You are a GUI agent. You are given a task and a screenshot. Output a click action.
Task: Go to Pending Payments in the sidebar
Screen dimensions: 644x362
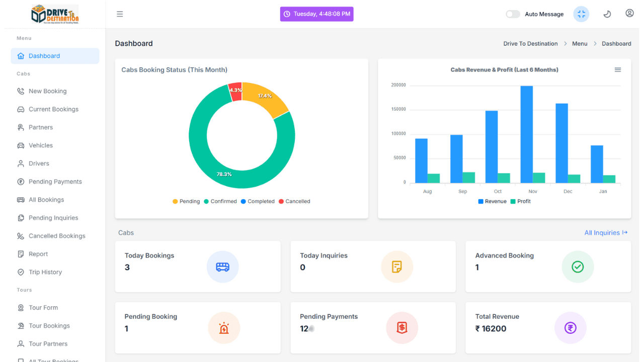(55, 182)
